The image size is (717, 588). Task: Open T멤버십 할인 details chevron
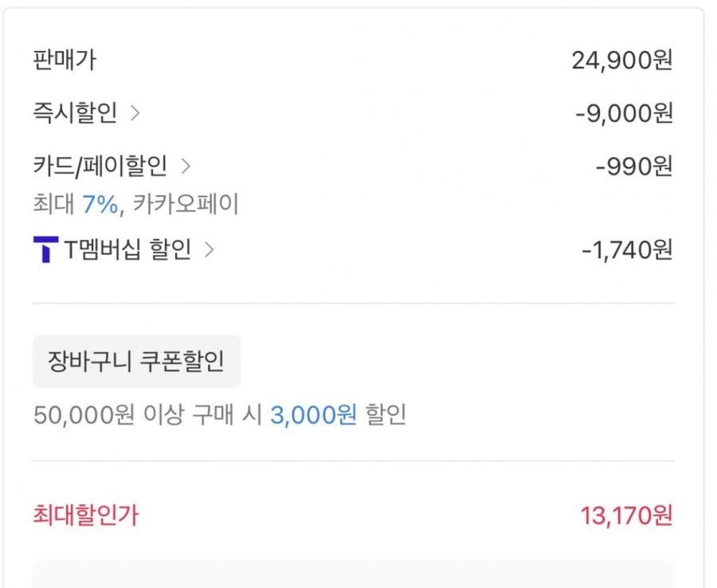point(209,250)
